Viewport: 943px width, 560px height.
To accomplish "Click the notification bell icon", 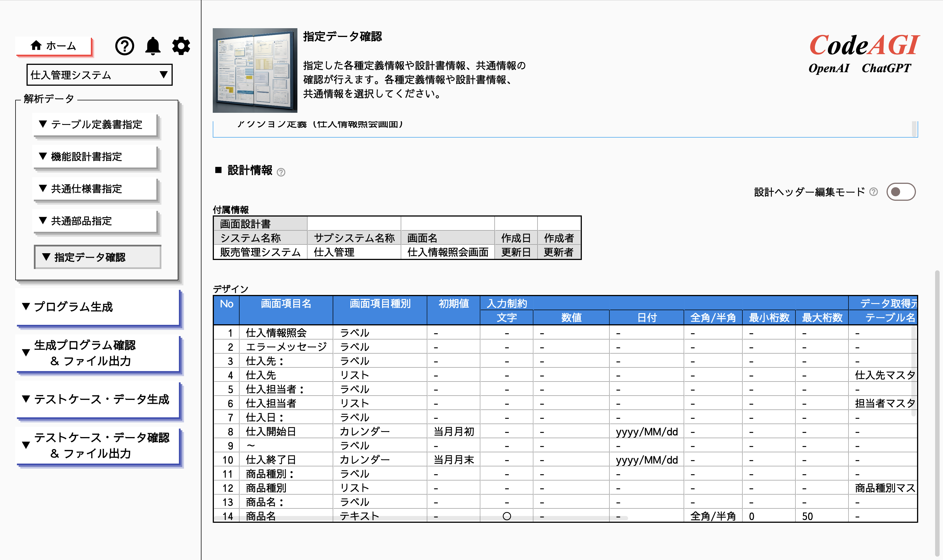I will [x=153, y=46].
